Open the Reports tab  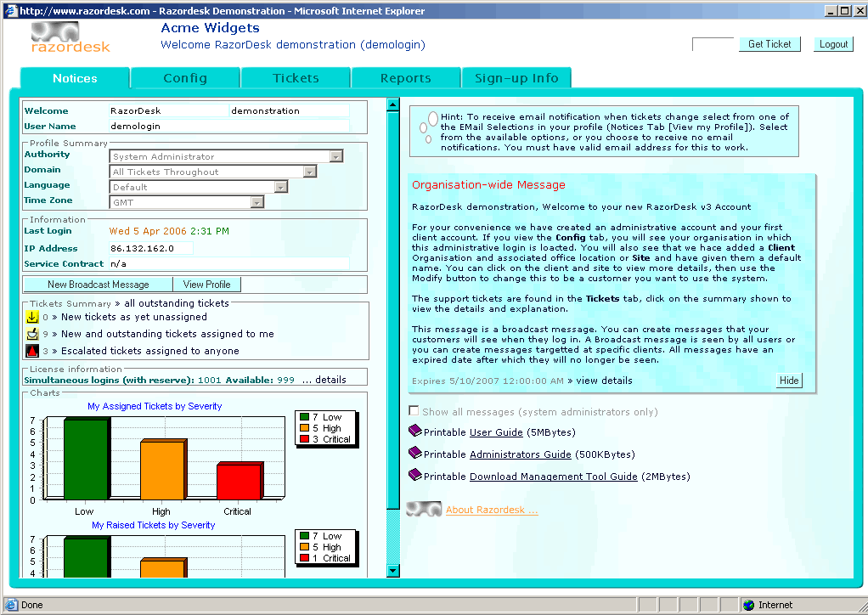(406, 78)
